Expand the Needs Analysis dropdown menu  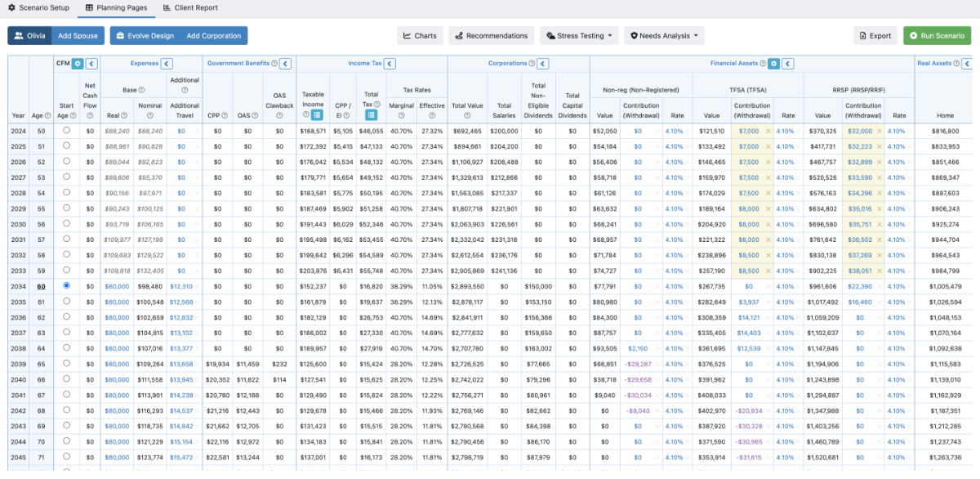click(664, 36)
